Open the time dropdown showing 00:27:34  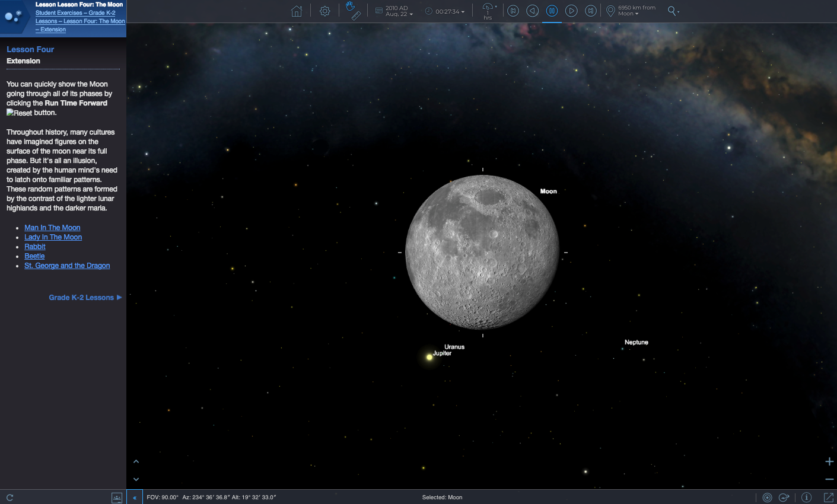[446, 11]
